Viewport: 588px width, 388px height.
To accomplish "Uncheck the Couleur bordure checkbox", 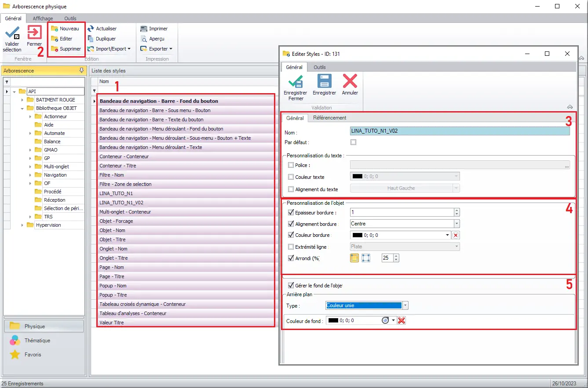I will tap(291, 235).
